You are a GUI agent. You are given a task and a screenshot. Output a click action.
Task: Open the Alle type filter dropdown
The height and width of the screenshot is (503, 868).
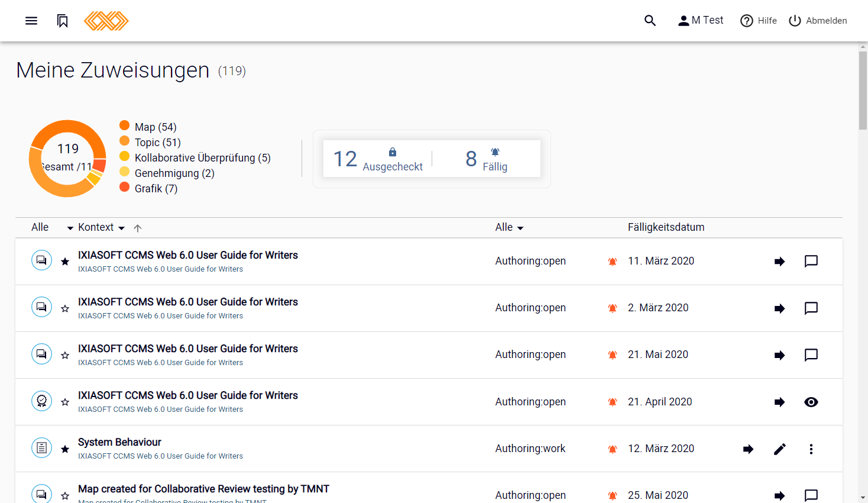pyautogui.click(x=52, y=227)
